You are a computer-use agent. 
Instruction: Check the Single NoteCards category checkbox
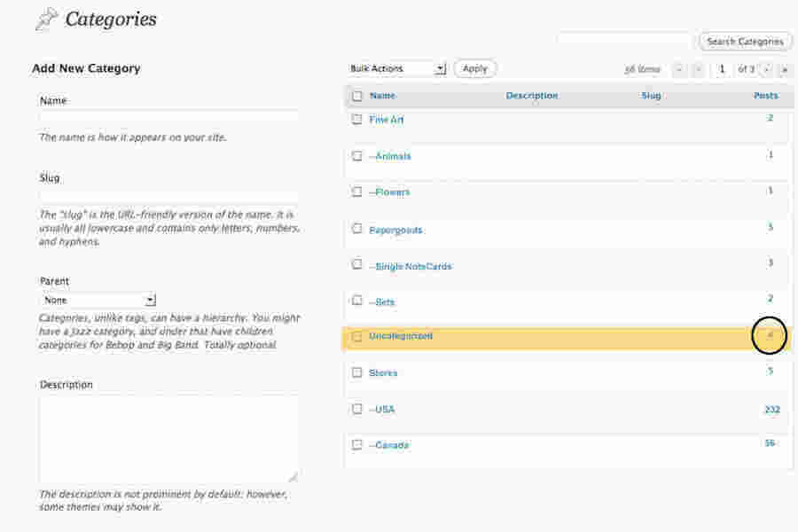pyautogui.click(x=357, y=265)
